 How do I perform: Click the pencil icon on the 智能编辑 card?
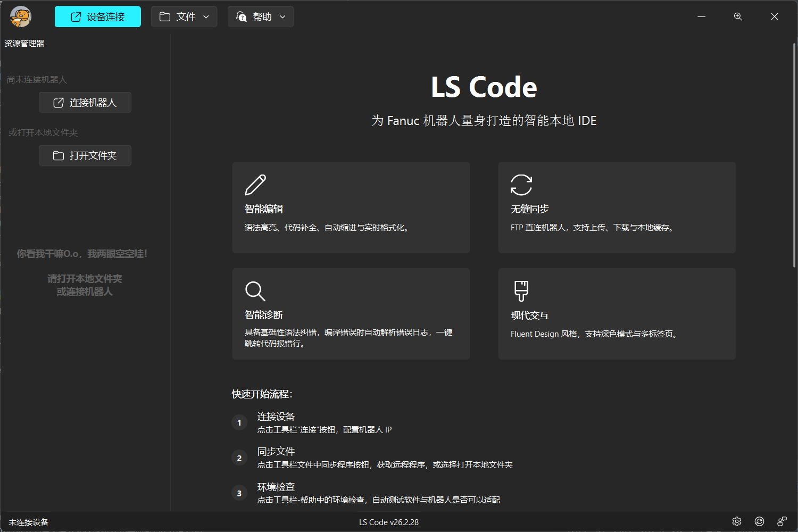pyautogui.click(x=255, y=185)
